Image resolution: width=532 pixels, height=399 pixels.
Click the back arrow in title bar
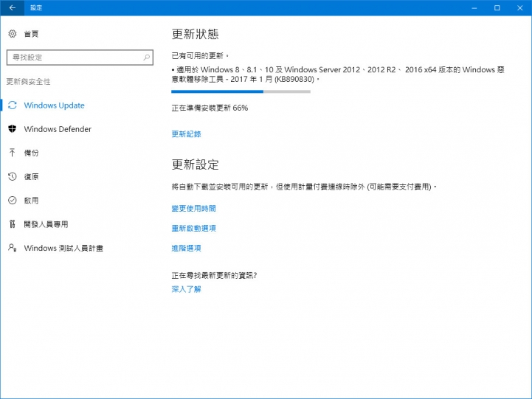13,8
